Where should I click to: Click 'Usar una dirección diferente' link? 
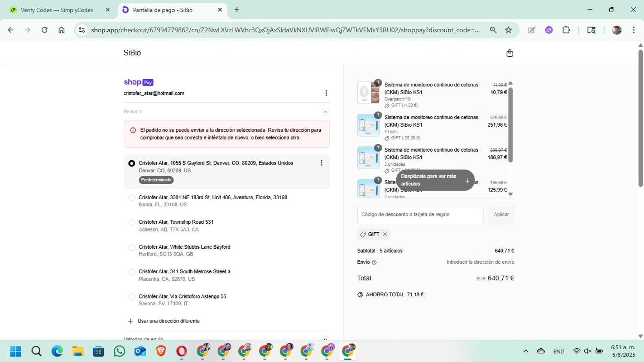[x=168, y=321]
